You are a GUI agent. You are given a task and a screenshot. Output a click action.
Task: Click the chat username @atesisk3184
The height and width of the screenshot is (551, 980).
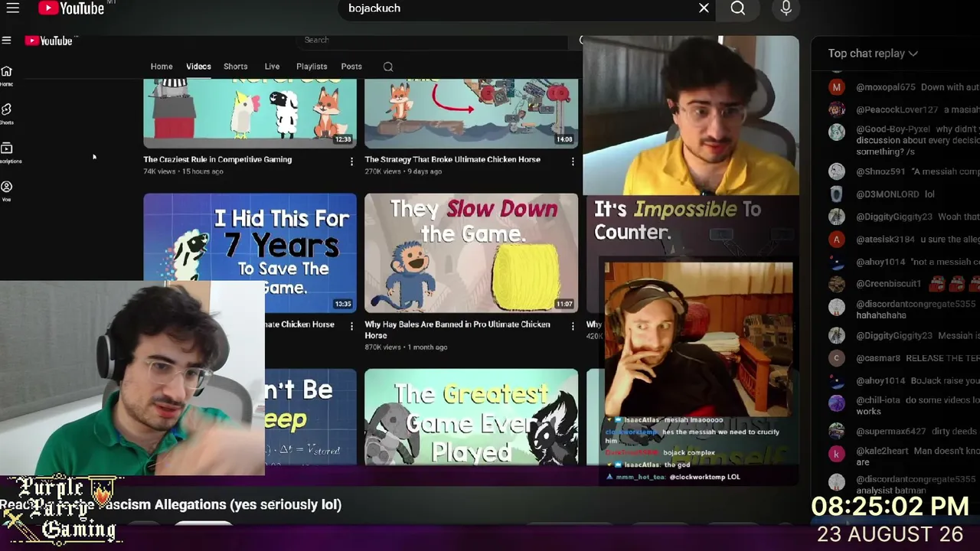[x=885, y=240]
